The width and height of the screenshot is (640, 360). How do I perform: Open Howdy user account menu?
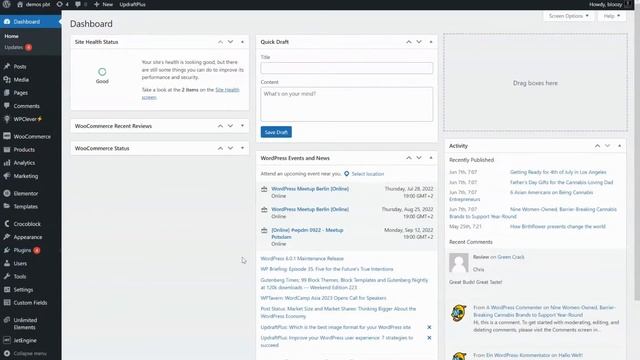610,4
